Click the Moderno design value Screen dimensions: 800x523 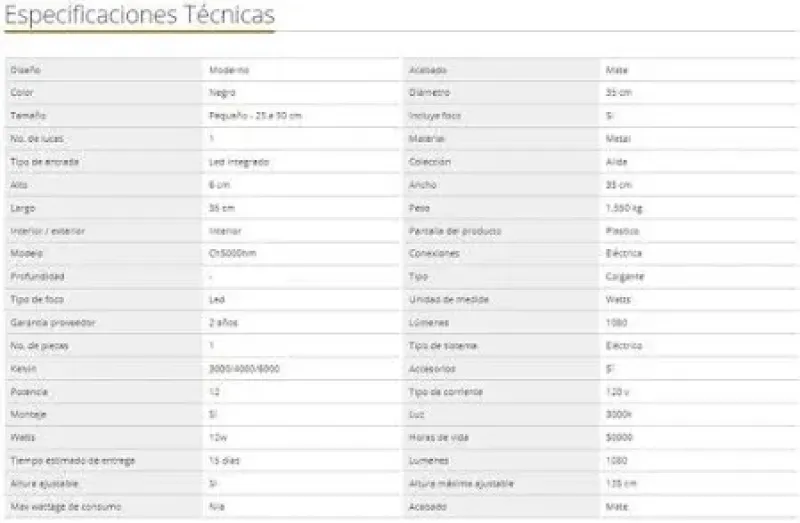pyautogui.click(x=228, y=70)
